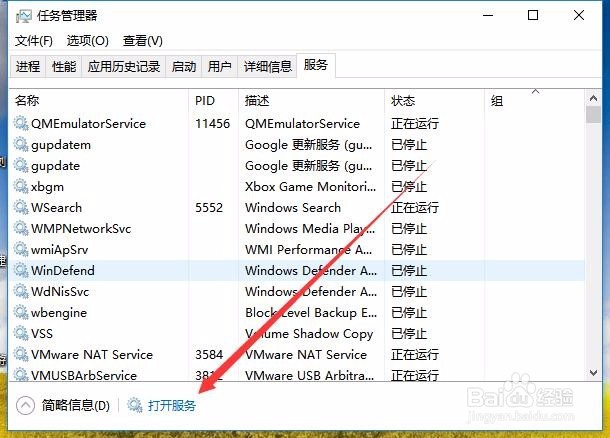Switch to the 用户 tab
The image size is (610, 438).
point(219,67)
